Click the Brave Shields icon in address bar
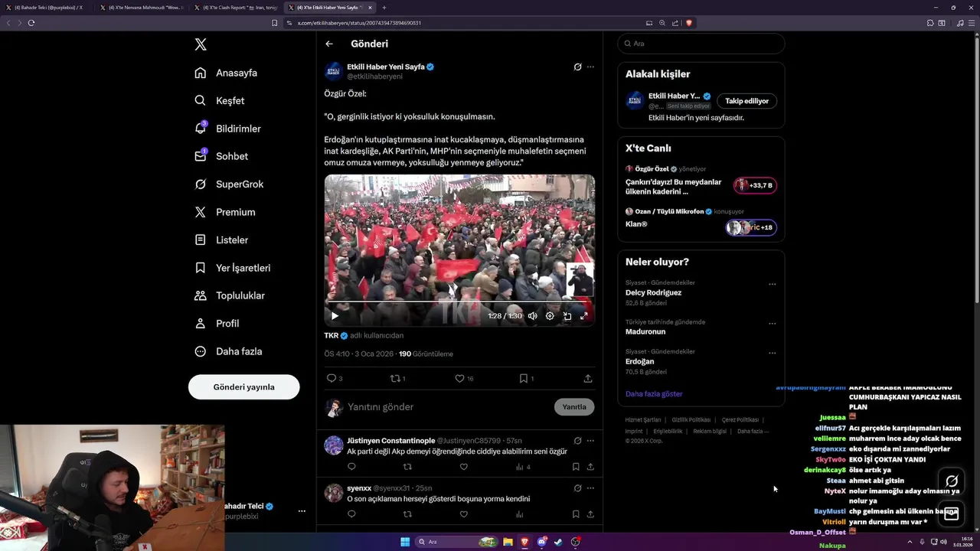The image size is (980, 551). tap(688, 23)
